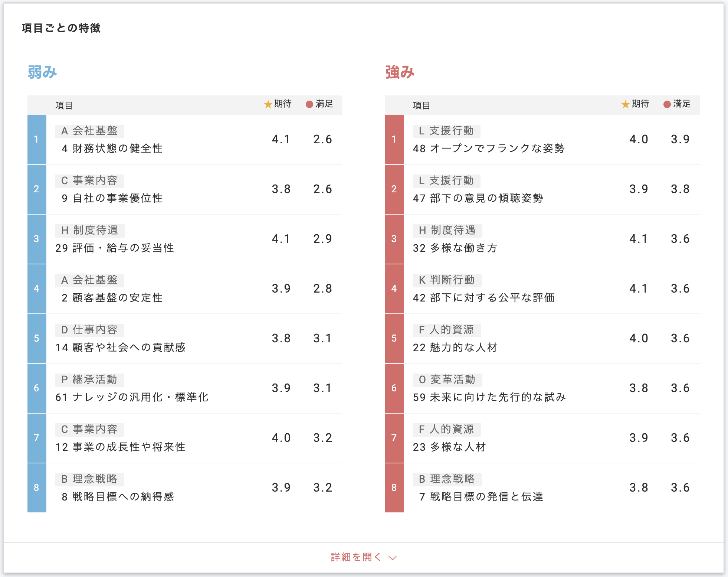Open the 財務状態の健全性 item
This screenshot has width=728, height=577.
[112, 149]
